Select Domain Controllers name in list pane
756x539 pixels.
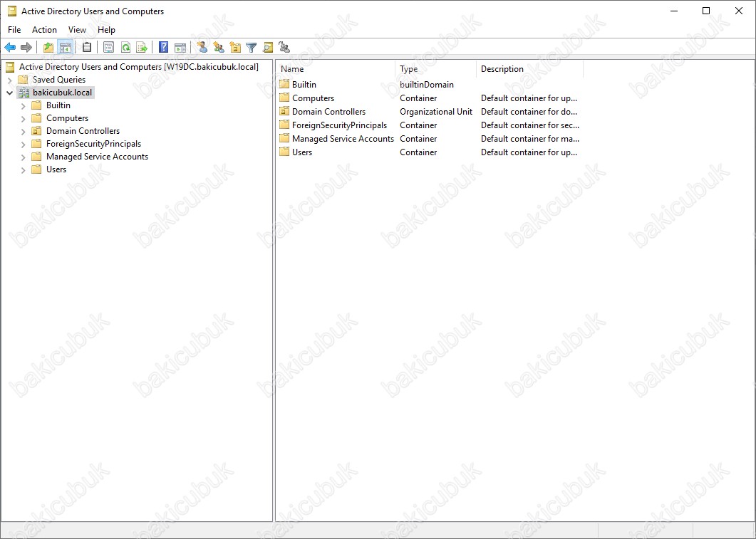[328, 111]
